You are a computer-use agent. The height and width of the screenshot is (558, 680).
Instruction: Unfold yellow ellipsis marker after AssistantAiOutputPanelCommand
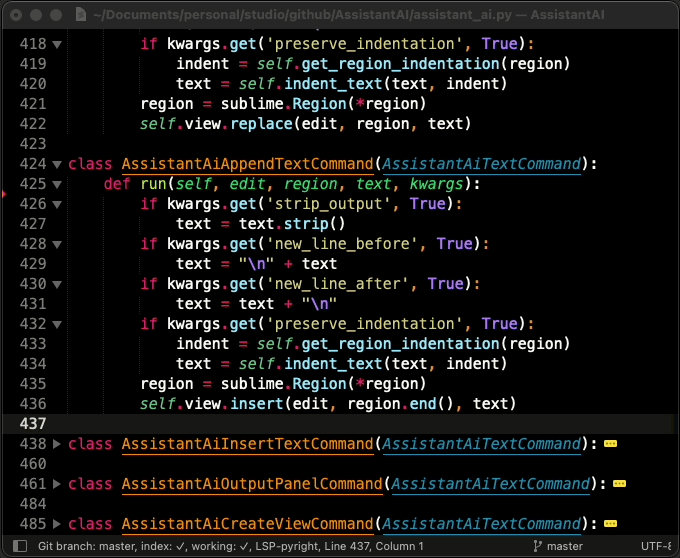pos(619,484)
